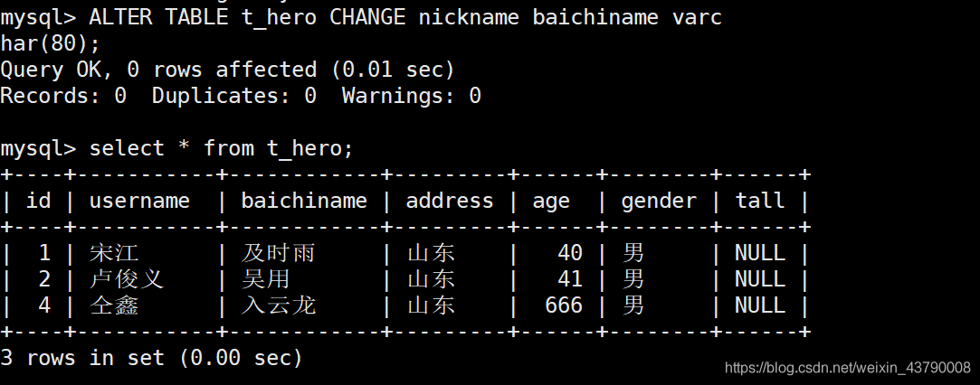This screenshot has width=980, height=385.
Task: Click the 'tall' column header
Action: (760, 201)
